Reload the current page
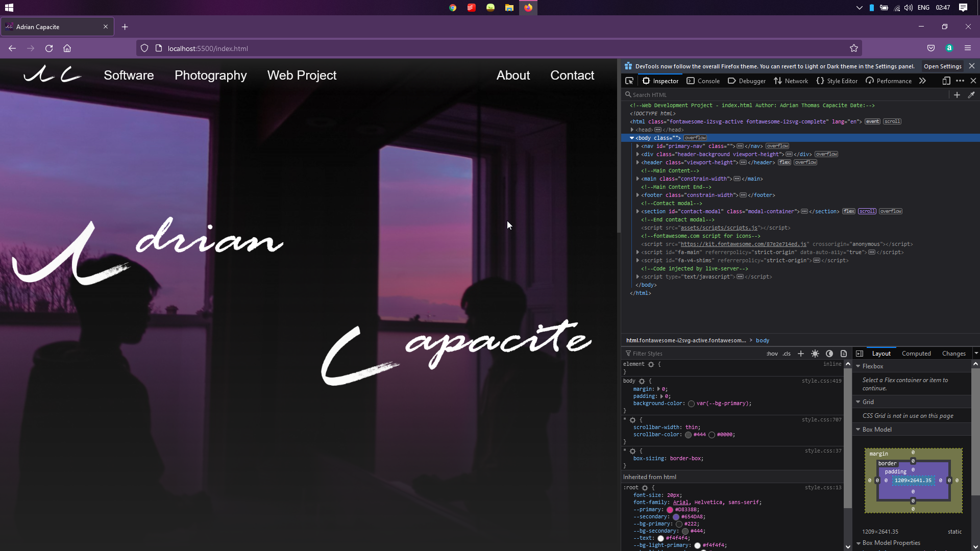 pyautogui.click(x=49, y=48)
